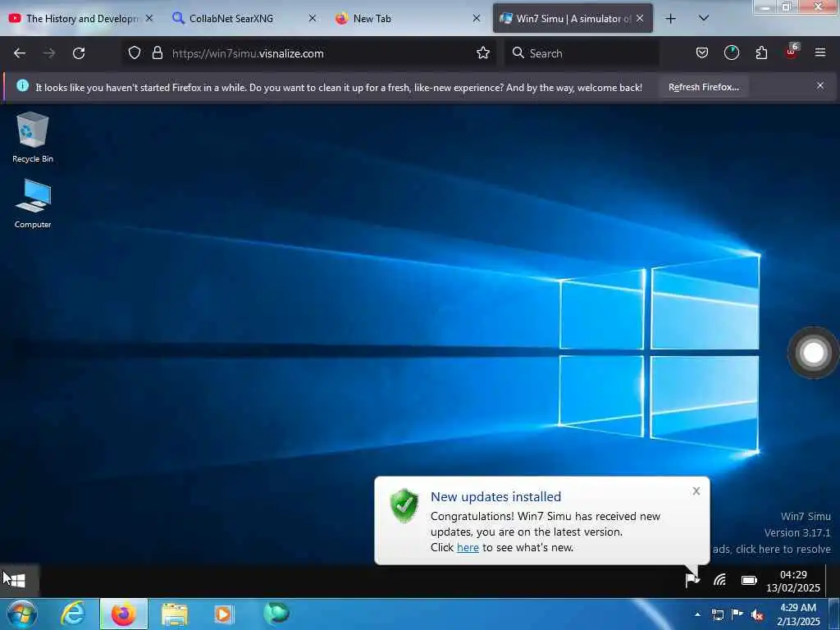Open the simulator action center flag icon
840x630 pixels.
click(692, 580)
